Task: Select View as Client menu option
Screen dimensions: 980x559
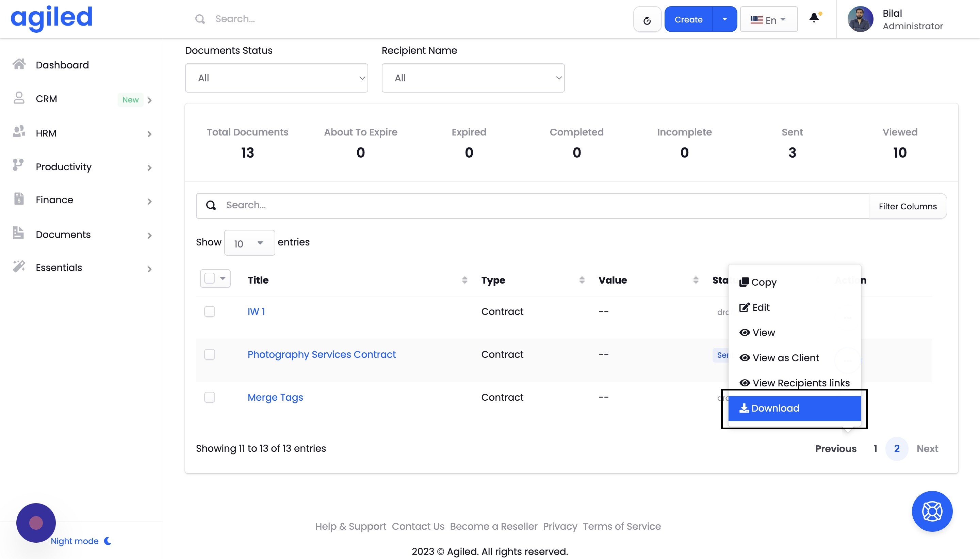Action: point(785,358)
